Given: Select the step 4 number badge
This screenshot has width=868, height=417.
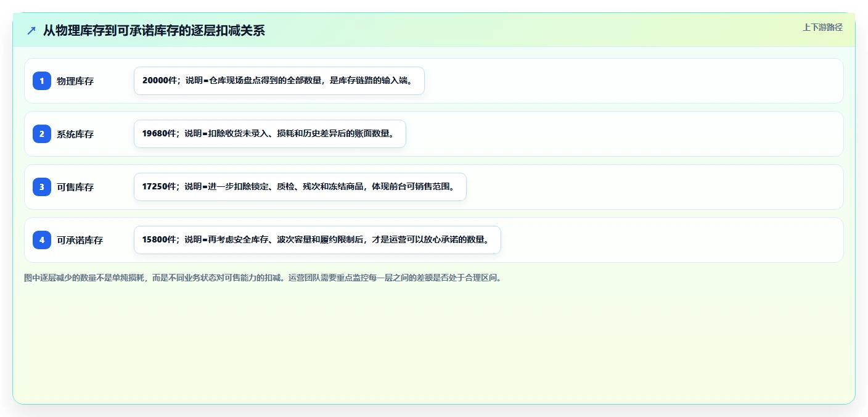Looking at the screenshot, I should [42, 240].
